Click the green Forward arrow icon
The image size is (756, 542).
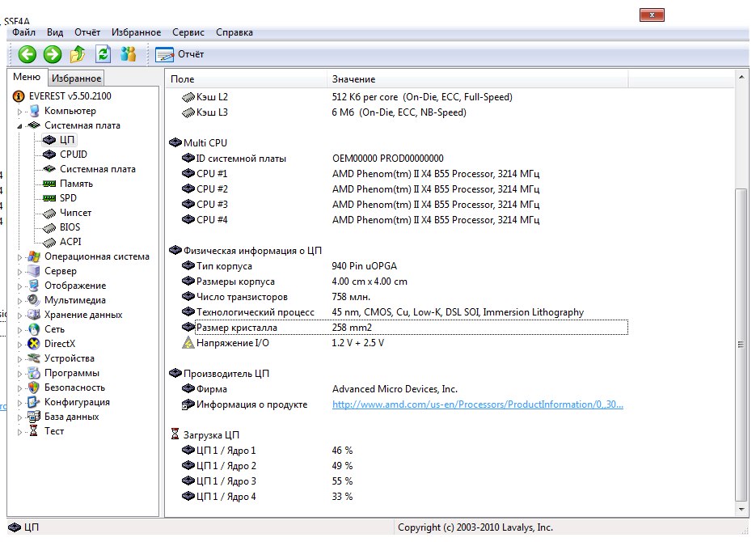pyautogui.click(x=53, y=54)
